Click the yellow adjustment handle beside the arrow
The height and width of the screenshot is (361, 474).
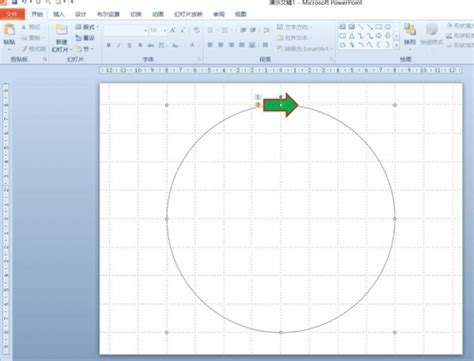coord(258,105)
